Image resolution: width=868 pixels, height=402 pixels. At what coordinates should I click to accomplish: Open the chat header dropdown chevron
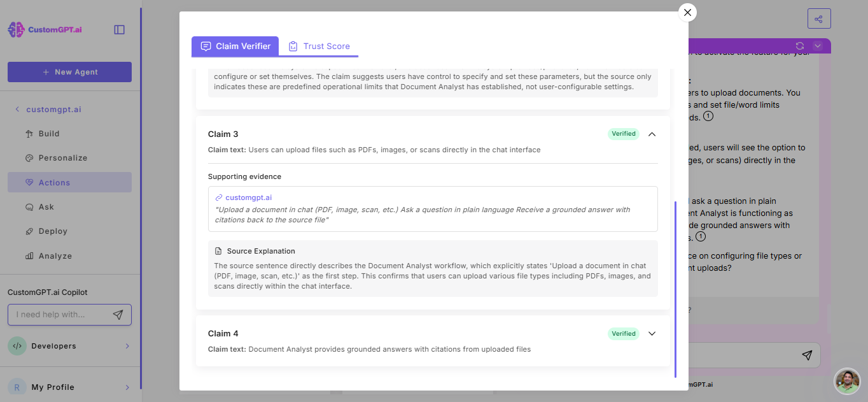point(818,46)
